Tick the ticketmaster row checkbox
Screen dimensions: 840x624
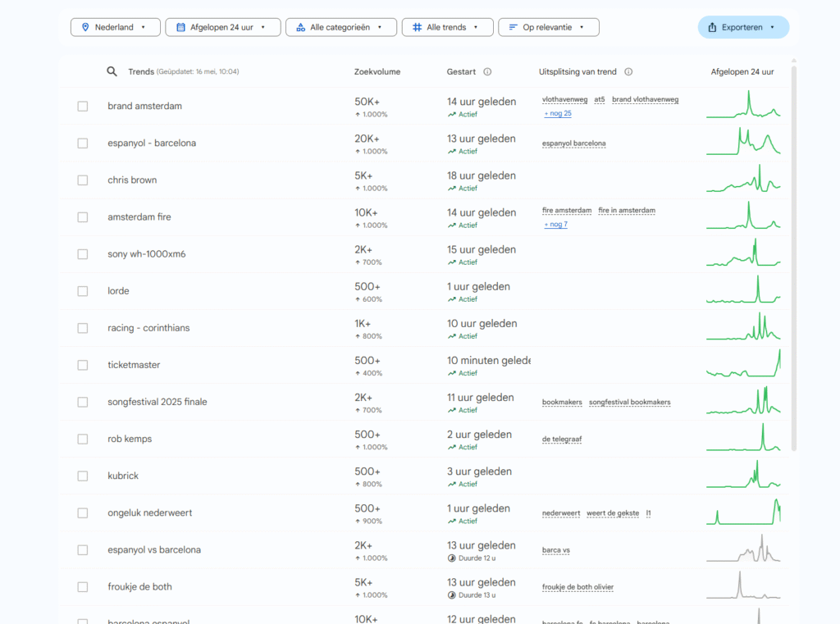pos(83,365)
